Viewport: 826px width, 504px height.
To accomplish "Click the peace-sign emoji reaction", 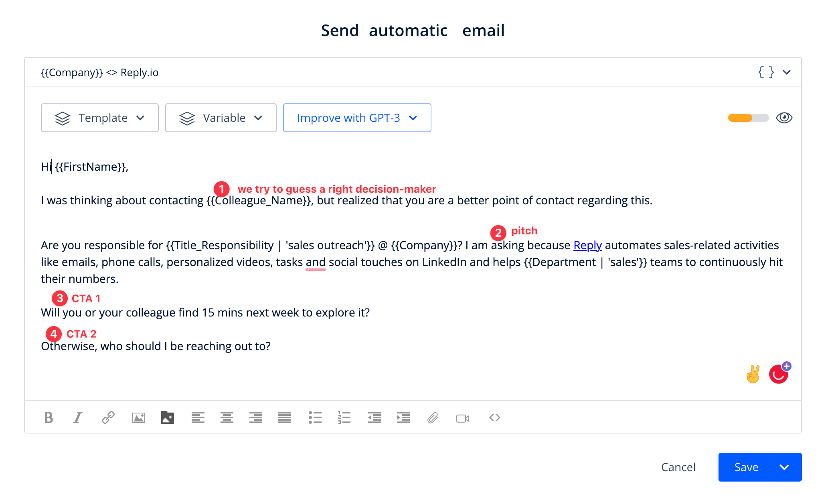I will pos(753,373).
